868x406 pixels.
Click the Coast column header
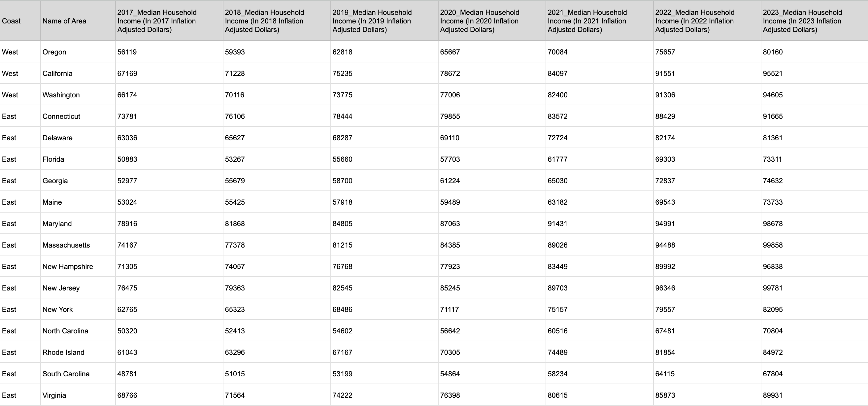click(12, 21)
